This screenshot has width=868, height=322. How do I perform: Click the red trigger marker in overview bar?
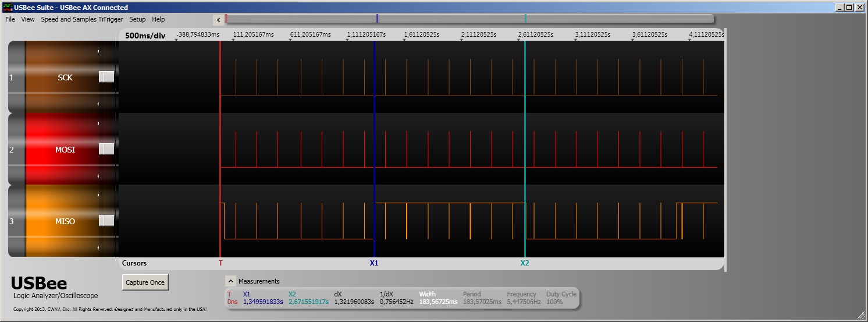(x=226, y=19)
